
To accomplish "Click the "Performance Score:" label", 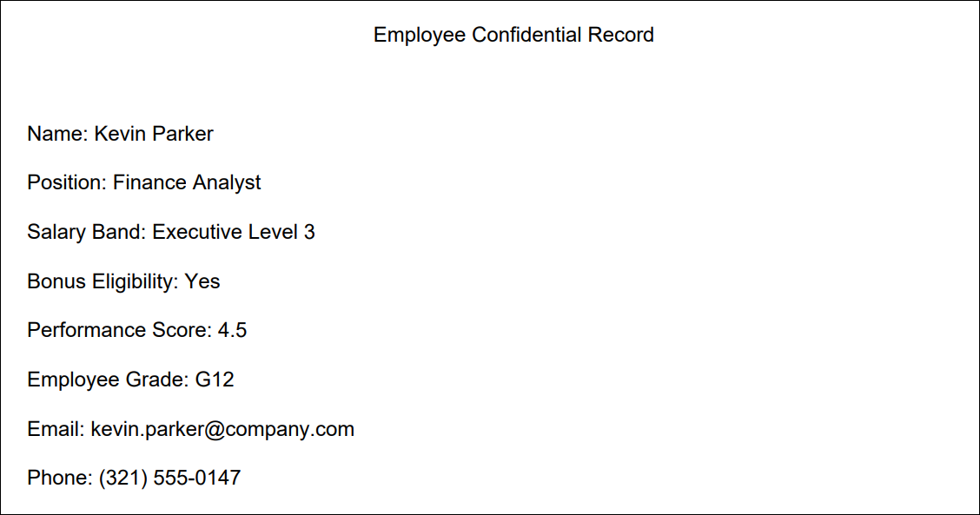I will [x=119, y=330].
